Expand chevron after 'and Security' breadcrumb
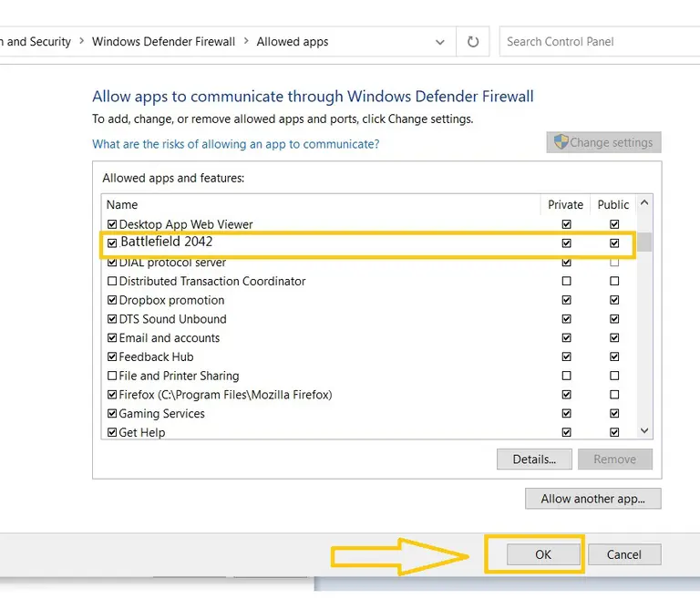This screenshot has width=700, height=599. [81, 41]
